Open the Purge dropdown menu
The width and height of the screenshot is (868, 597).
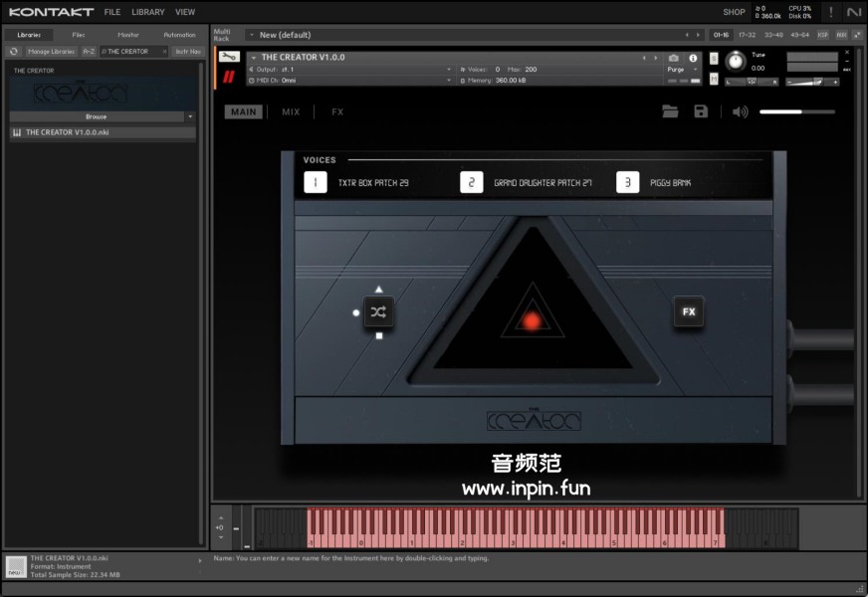[x=682, y=70]
